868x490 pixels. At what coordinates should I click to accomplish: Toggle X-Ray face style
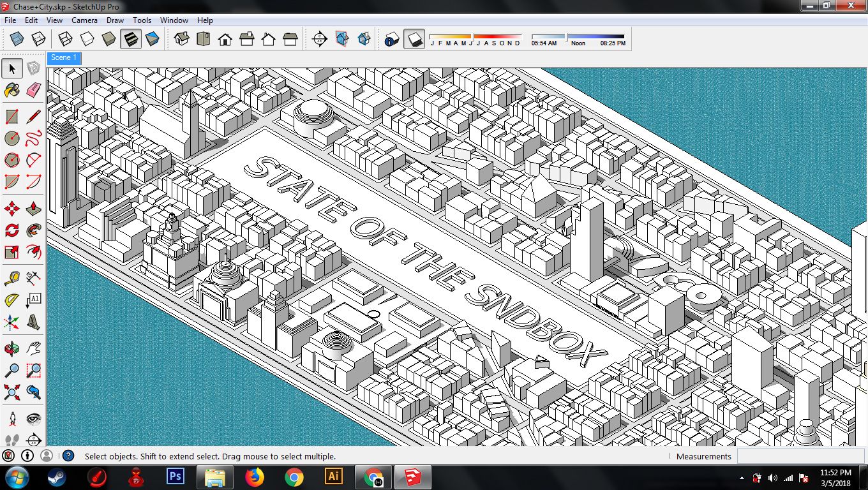[17, 40]
